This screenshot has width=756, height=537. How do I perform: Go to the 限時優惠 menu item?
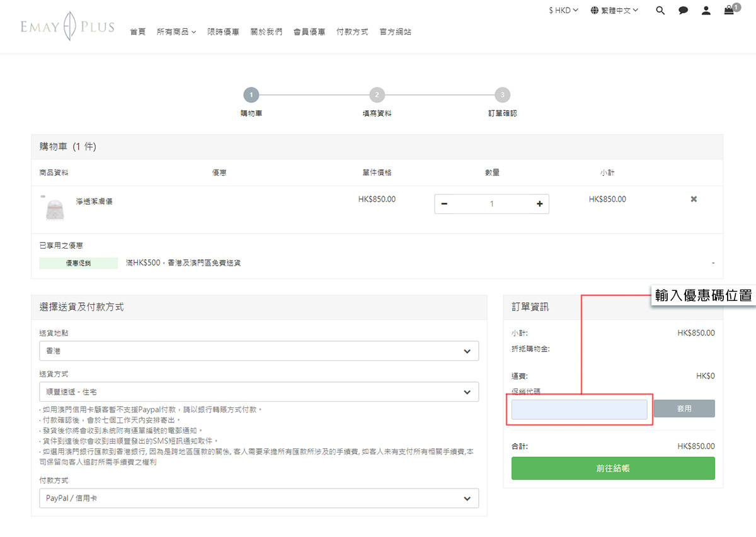(x=223, y=31)
